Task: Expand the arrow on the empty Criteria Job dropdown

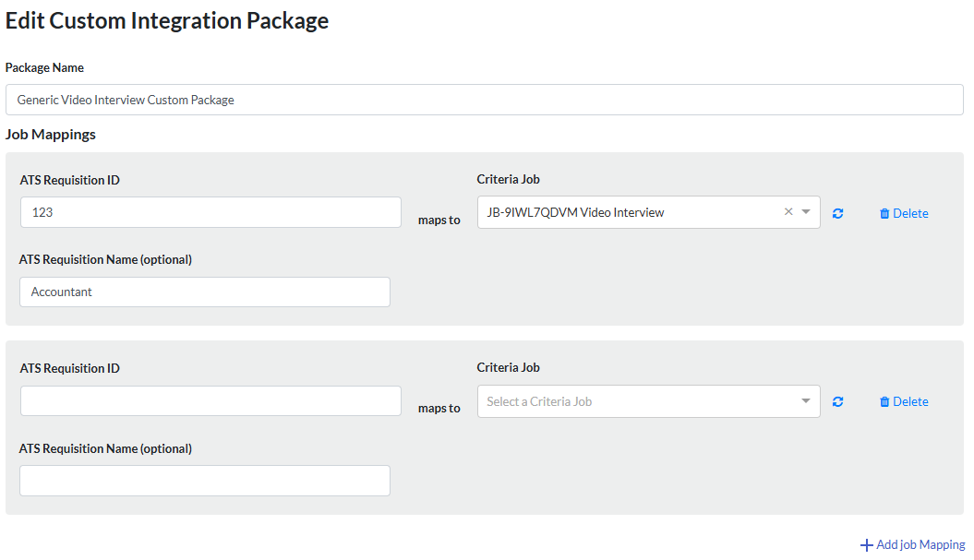Action: pyautogui.click(x=806, y=401)
